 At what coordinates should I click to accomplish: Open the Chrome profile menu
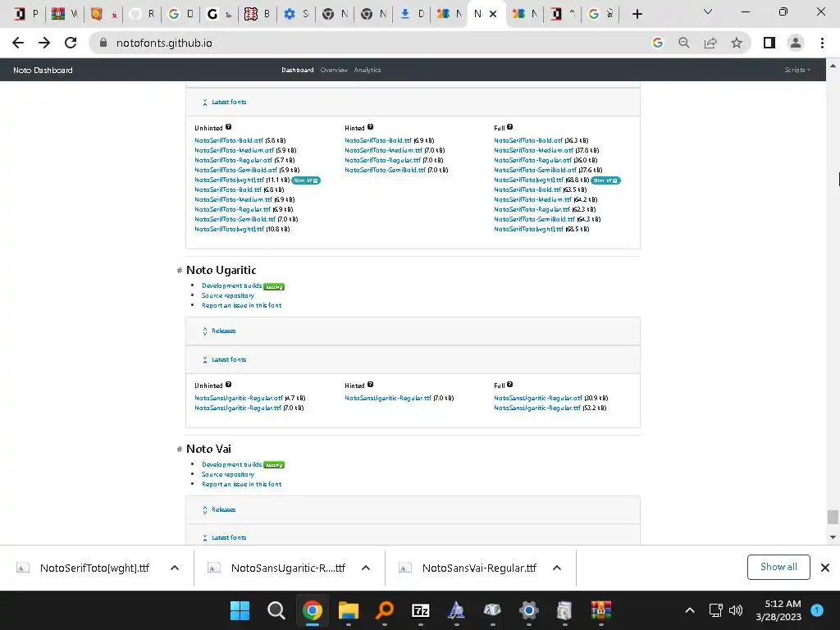[796, 43]
